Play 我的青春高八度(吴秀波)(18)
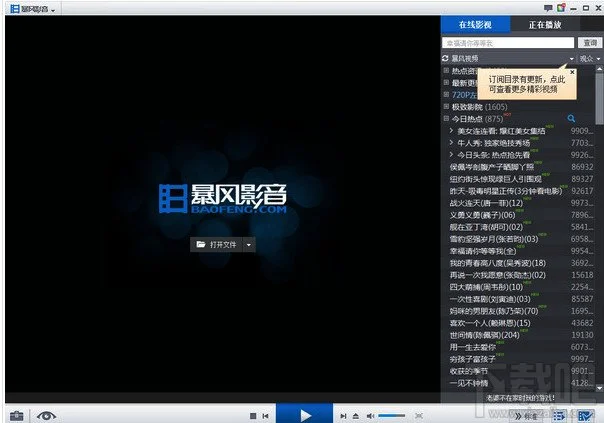 pyautogui.click(x=498, y=263)
